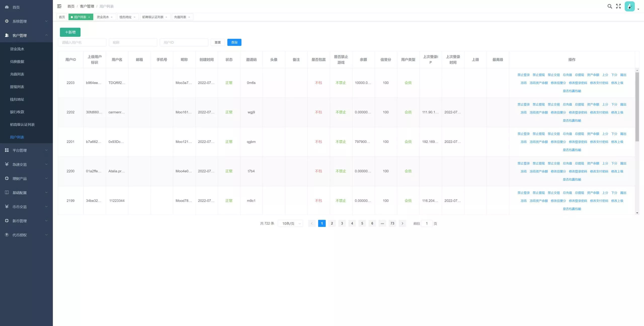Click 禁止登录 link for user 2203
This screenshot has width=644, height=326.
tap(524, 75)
